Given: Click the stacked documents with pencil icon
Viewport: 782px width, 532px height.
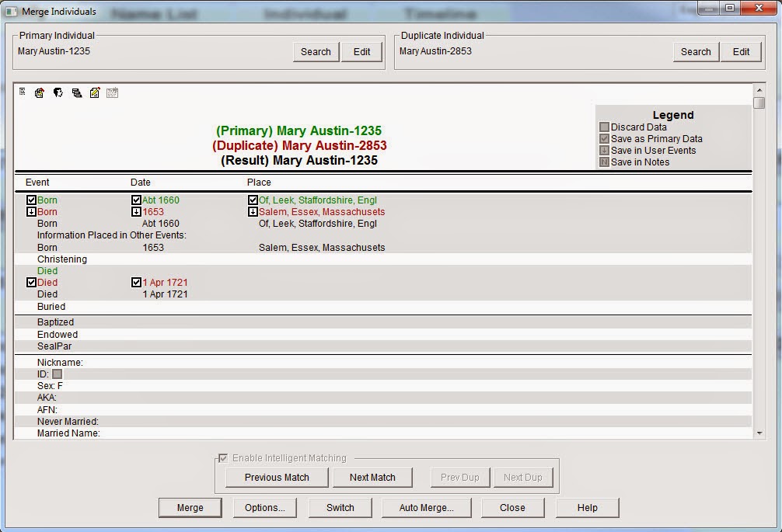Looking at the screenshot, I should pos(40,92).
